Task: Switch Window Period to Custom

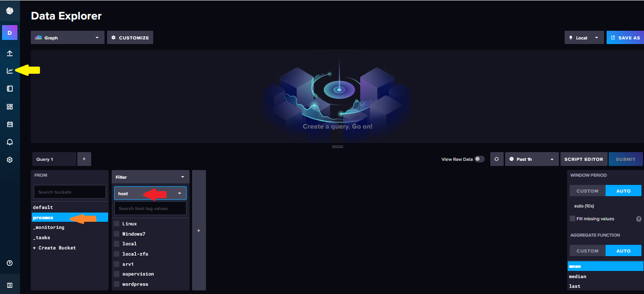Action: click(x=587, y=191)
